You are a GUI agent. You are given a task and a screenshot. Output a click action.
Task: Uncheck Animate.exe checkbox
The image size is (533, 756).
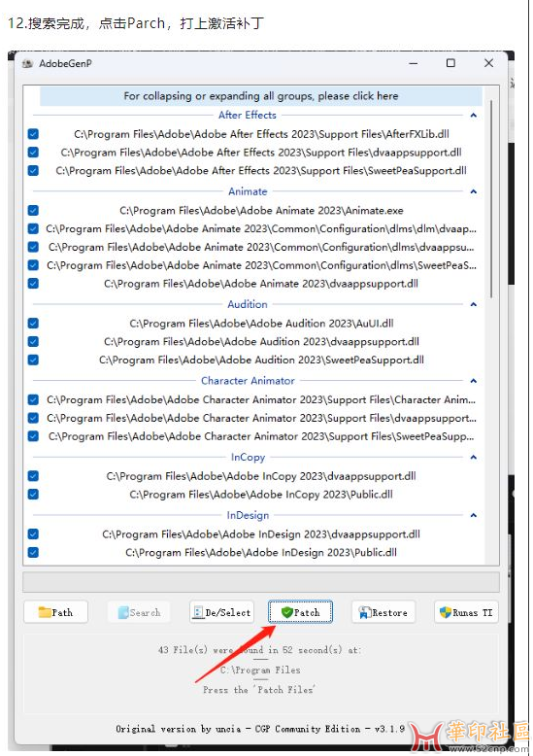click(x=33, y=211)
